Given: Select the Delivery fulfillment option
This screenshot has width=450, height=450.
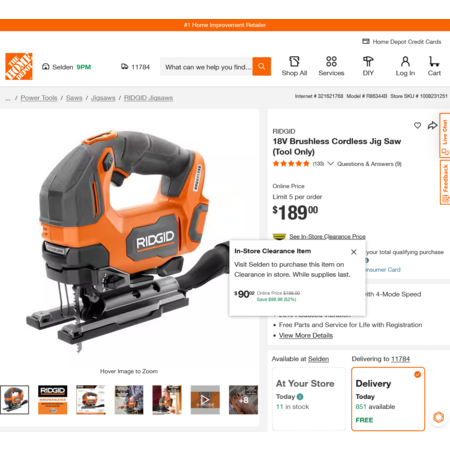Looking at the screenshot, I should (388, 399).
